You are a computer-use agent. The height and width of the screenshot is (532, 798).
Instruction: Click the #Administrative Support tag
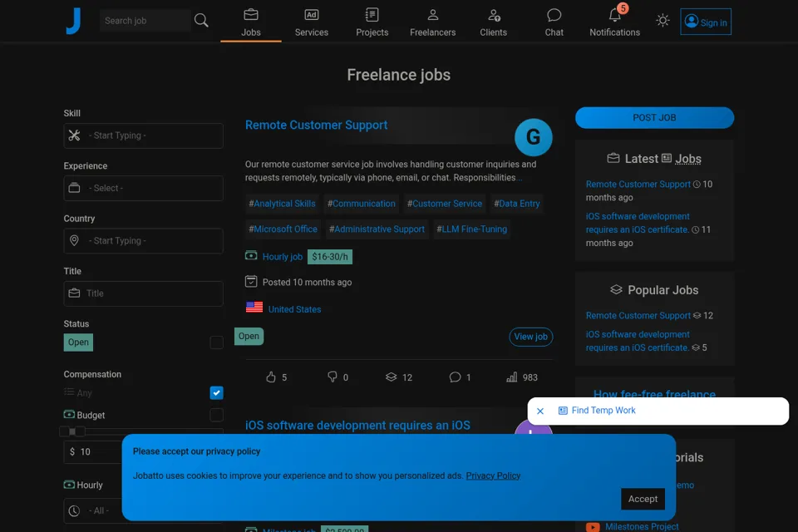377,229
